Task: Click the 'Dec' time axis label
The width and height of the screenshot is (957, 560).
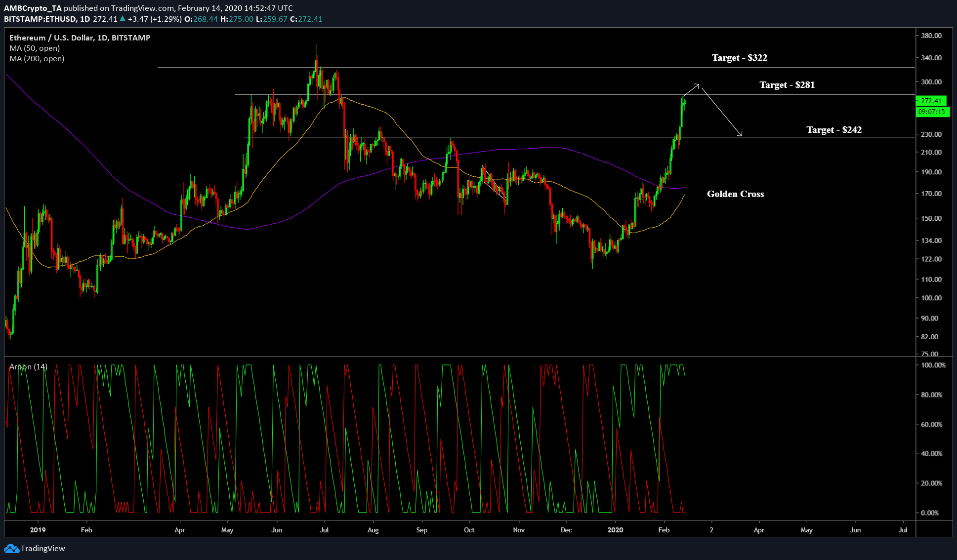Action: click(x=566, y=530)
